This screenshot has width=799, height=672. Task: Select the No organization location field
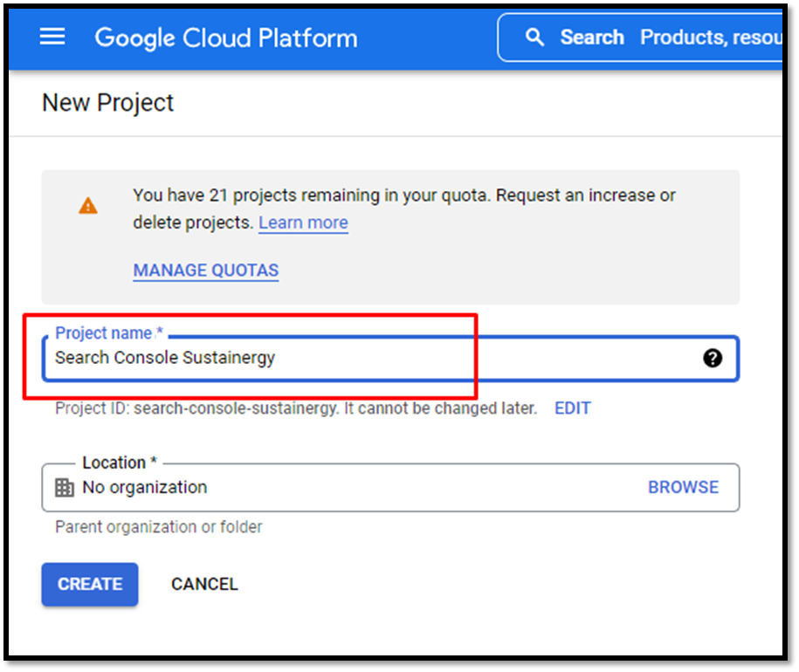390,487
